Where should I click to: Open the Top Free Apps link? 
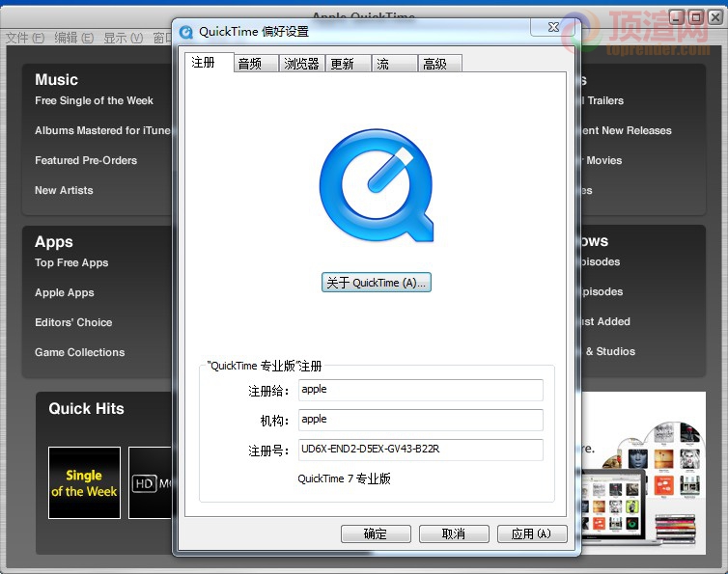pyautogui.click(x=71, y=262)
